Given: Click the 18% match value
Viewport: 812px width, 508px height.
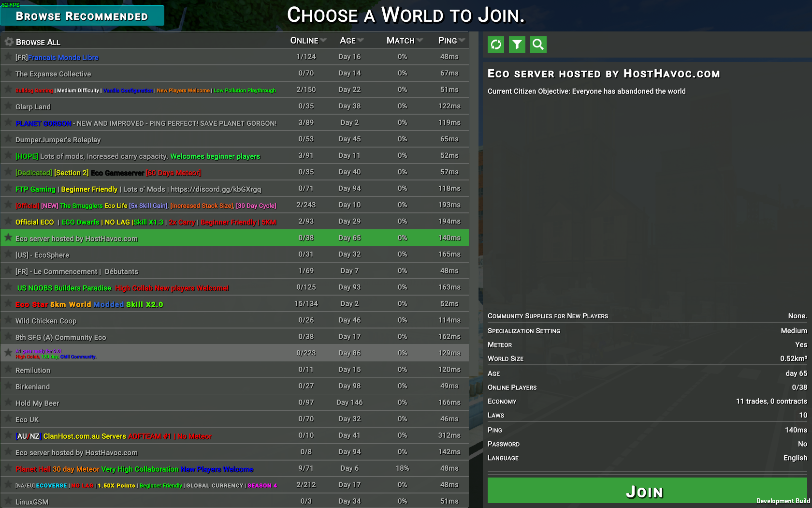Looking at the screenshot, I should coord(402,468).
